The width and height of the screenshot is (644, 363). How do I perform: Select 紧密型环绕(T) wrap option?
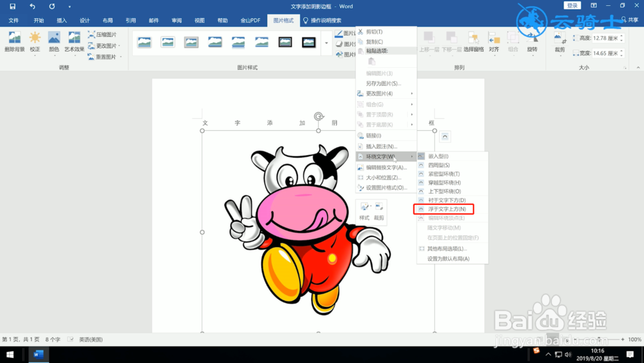(x=452, y=174)
